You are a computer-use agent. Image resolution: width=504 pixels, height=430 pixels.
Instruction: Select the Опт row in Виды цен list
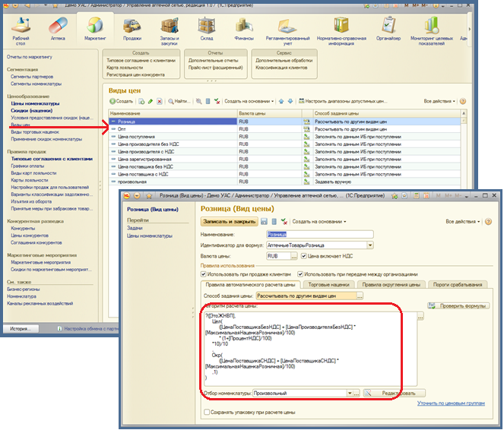[284, 129]
